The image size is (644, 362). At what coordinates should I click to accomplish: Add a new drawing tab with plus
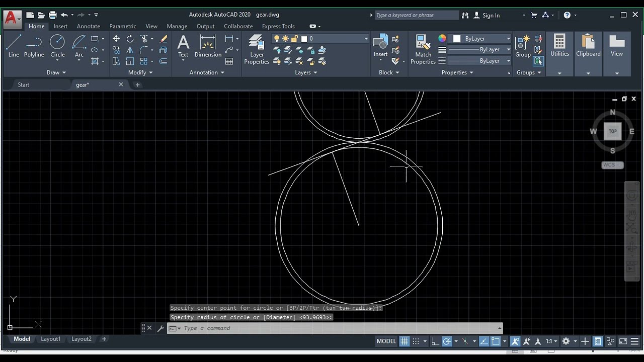click(x=137, y=84)
